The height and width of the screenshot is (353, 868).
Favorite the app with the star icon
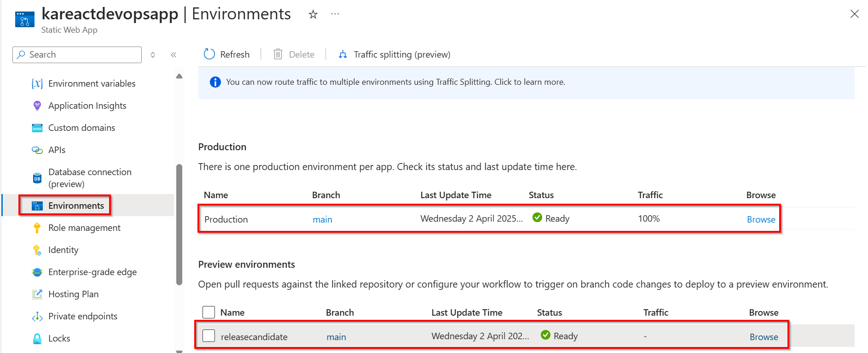click(313, 14)
